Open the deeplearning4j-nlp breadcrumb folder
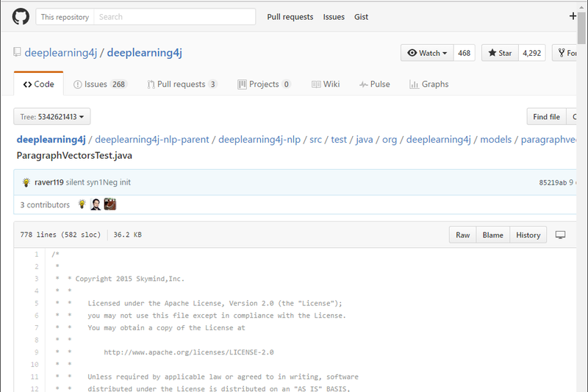The width and height of the screenshot is (588, 392). tap(259, 140)
